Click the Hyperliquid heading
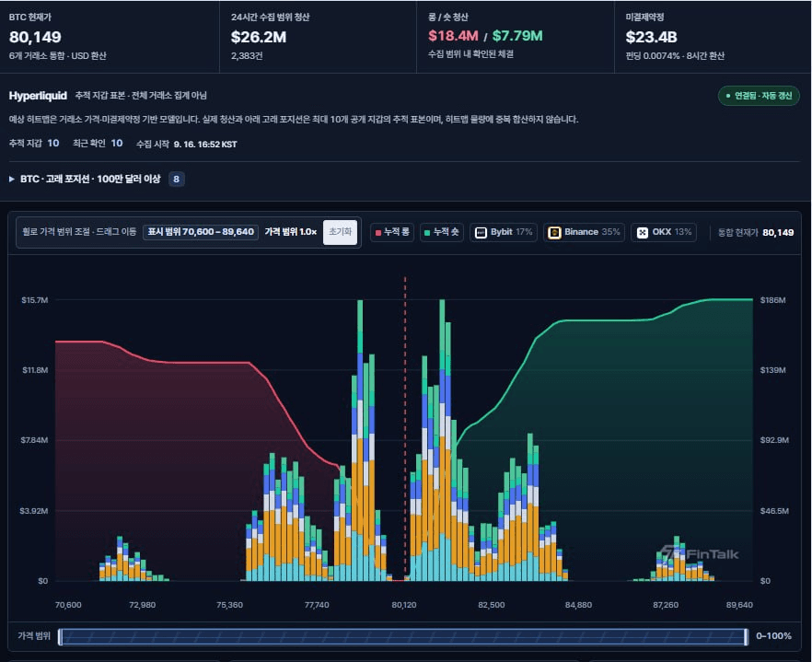812x662 pixels. pyautogui.click(x=38, y=96)
